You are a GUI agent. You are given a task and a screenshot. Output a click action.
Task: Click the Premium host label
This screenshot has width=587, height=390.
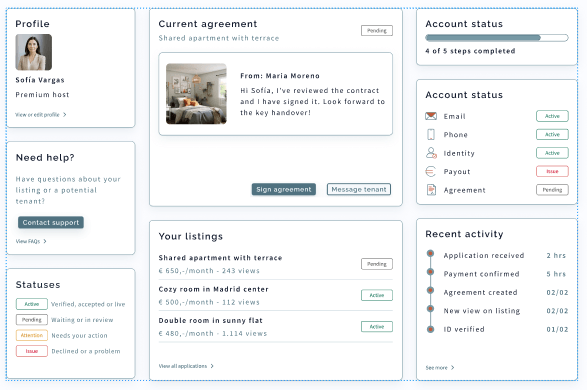pos(42,95)
